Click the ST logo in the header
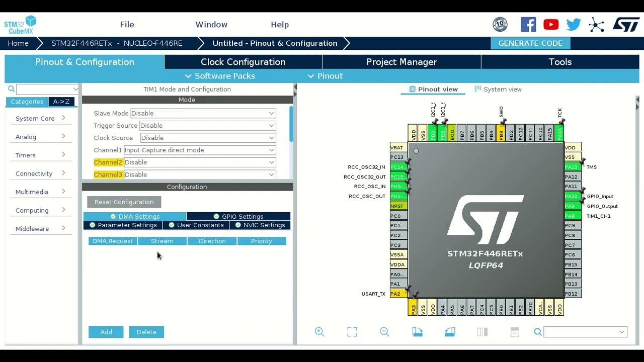 coord(626,25)
